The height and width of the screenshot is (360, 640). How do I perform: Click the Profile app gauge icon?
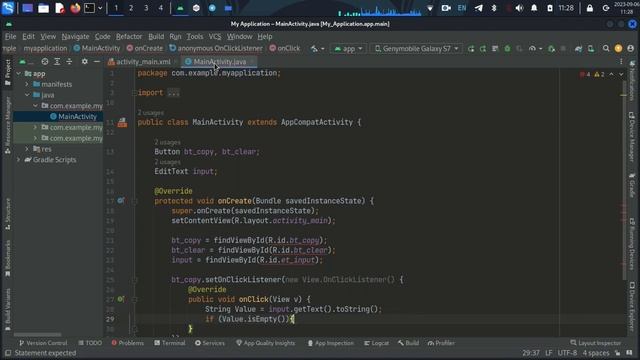532,49
